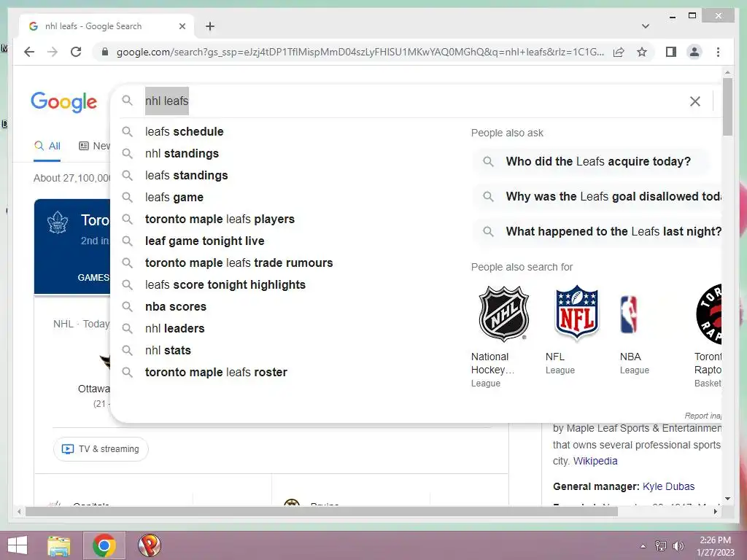The width and height of the screenshot is (747, 560).
Task: Open a new tab with plus icon
Action: (x=210, y=26)
